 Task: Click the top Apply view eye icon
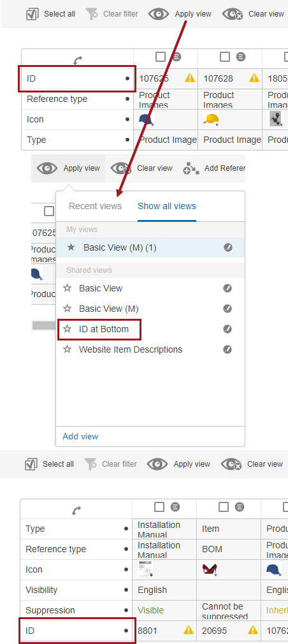click(159, 14)
